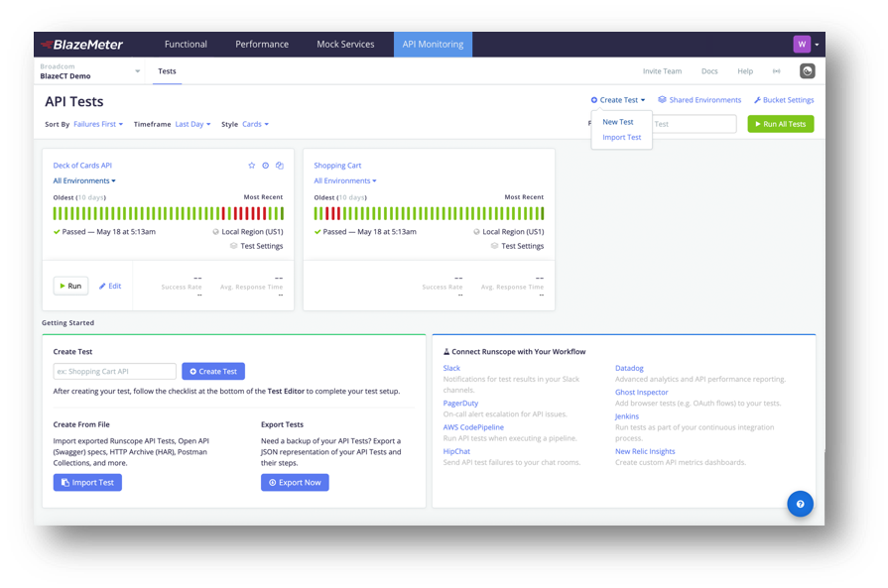The height and width of the screenshot is (588, 888).
Task: Select the API Monitoring tab
Action: pyautogui.click(x=433, y=45)
